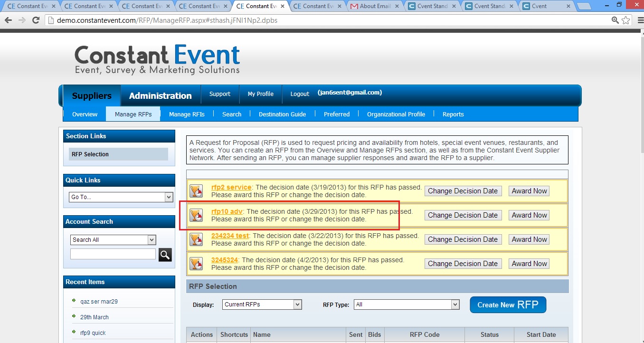Bookmark page with the star icon
This screenshot has width=644, height=343.
pyautogui.click(x=626, y=20)
